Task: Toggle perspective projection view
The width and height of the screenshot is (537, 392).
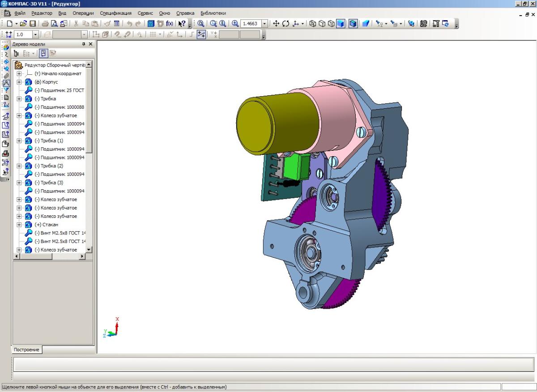Action: pos(366,24)
